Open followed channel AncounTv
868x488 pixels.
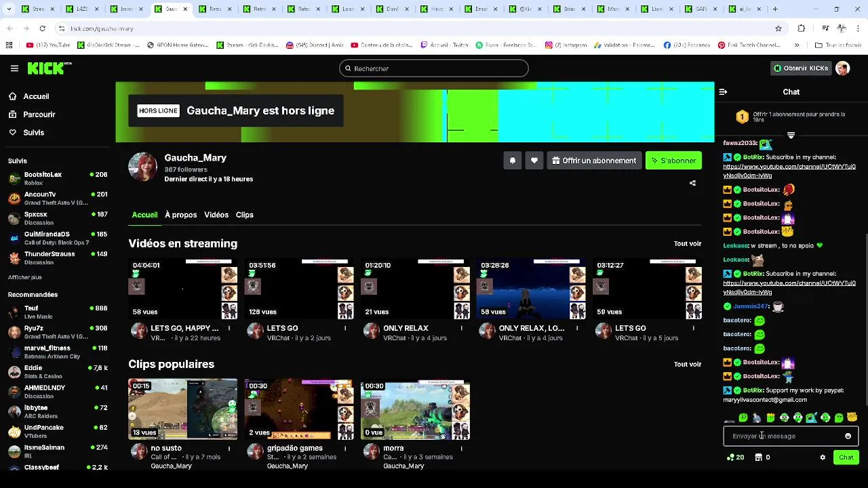tap(58, 199)
